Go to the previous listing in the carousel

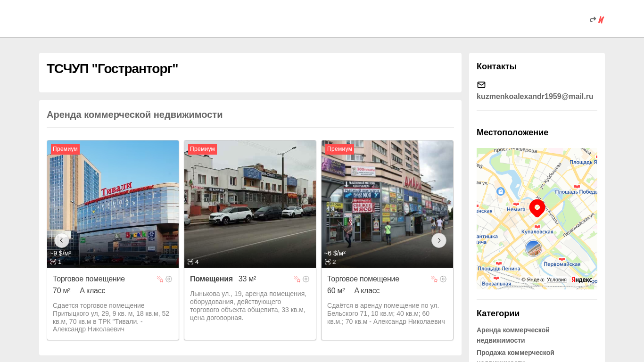pos(62,240)
